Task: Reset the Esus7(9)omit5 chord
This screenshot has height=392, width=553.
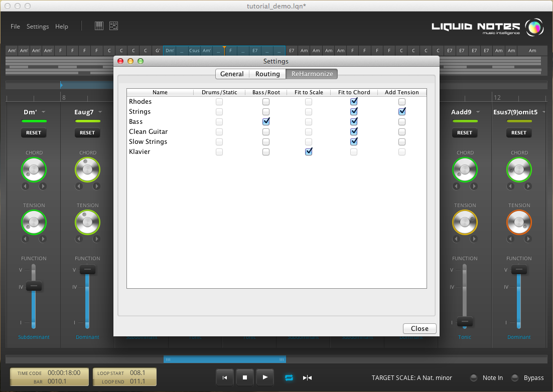Action: pos(519,132)
